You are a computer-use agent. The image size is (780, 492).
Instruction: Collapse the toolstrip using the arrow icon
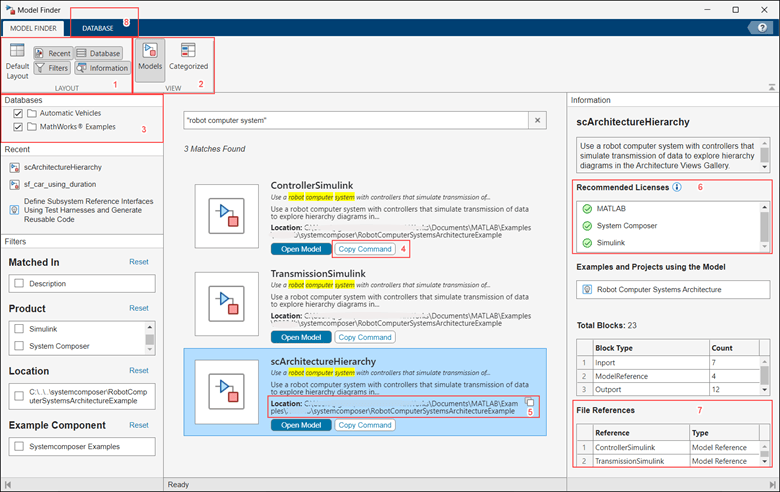(x=772, y=87)
